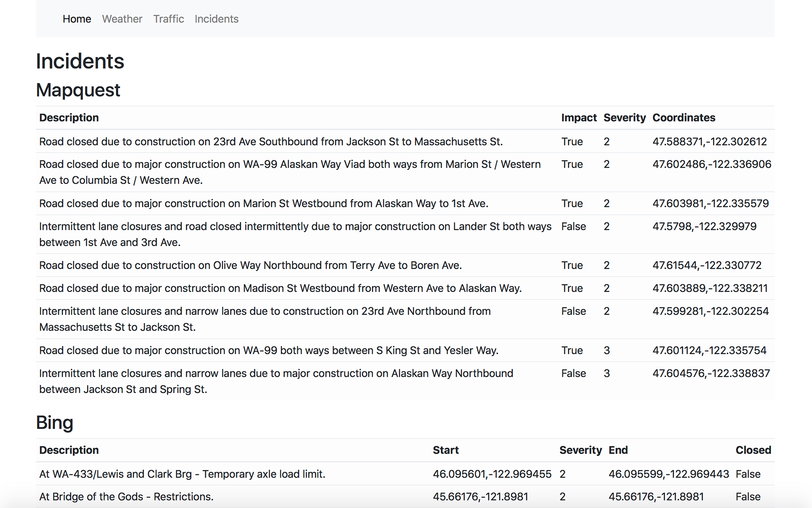
Task: Select coordinates 47.602486,-122.336906
Action: click(x=711, y=164)
